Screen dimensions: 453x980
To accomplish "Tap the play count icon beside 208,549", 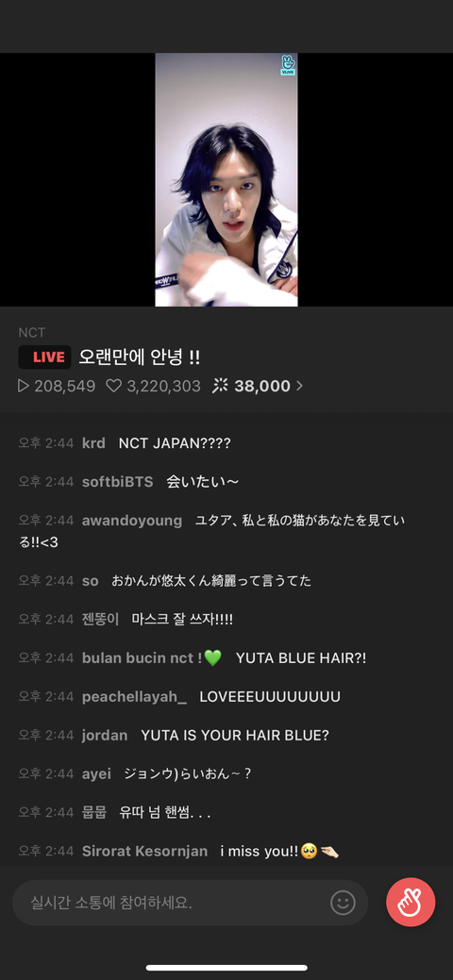I will tap(24, 386).
